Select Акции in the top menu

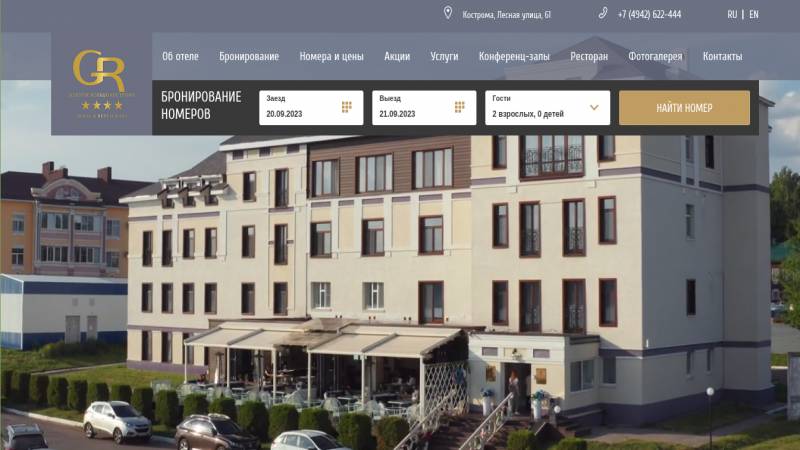(397, 57)
